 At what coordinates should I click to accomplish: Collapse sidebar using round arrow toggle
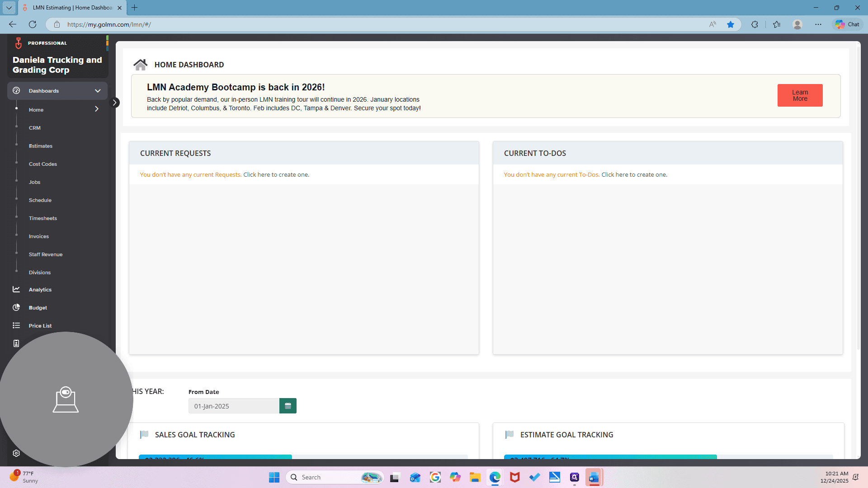pos(115,103)
